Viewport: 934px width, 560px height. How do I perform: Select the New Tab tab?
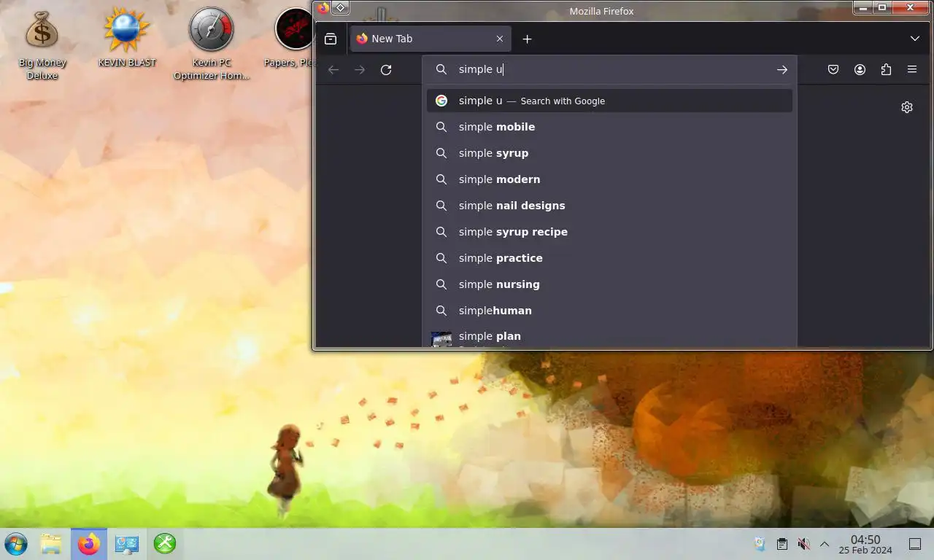(430, 39)
